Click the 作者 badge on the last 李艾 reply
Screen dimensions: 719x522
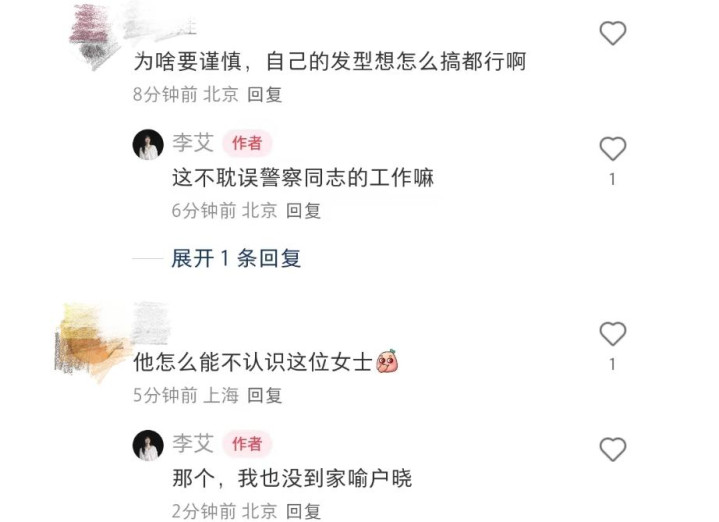[247, 444]
